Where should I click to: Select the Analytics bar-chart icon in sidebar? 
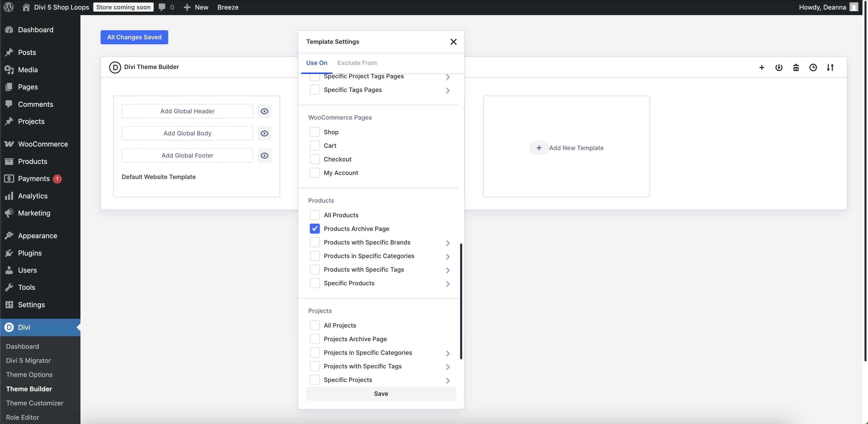point(9,196)
